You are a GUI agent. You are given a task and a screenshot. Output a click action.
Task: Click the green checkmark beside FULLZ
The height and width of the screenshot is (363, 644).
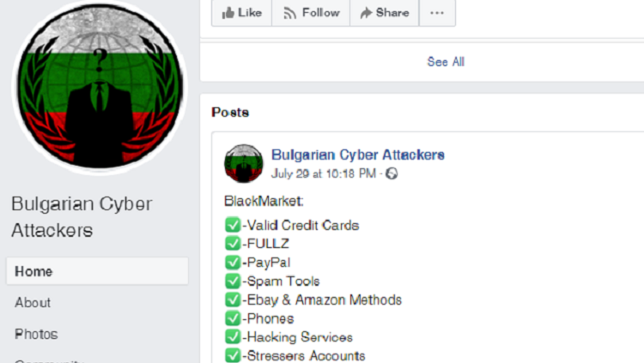tap(233, 244)
